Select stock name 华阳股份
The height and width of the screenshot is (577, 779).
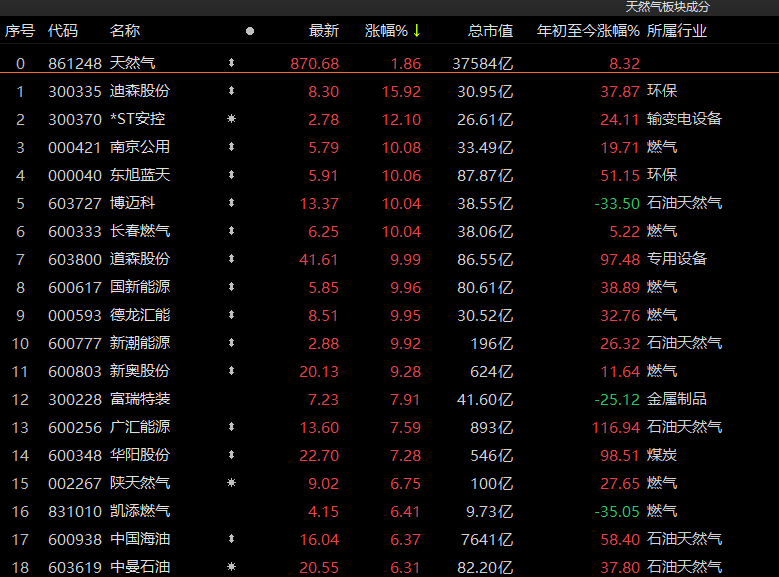pos(140,455)
